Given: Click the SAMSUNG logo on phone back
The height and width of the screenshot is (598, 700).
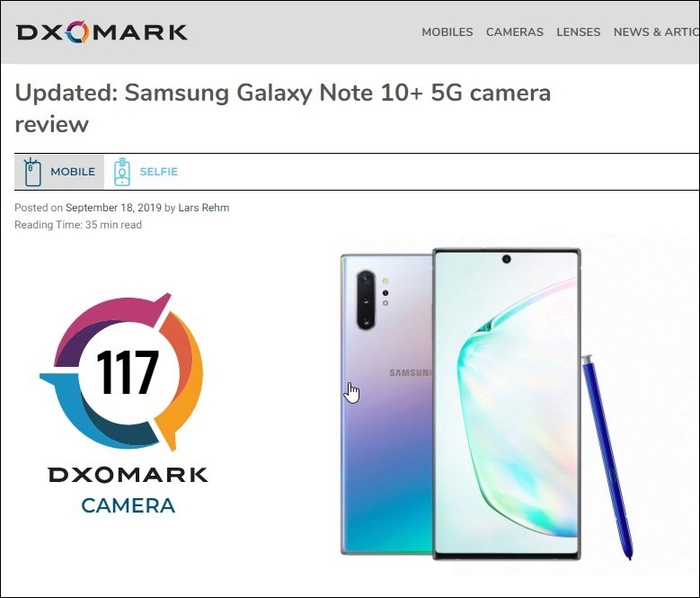Looking at the screenshot, I should [x=411, y=373].
